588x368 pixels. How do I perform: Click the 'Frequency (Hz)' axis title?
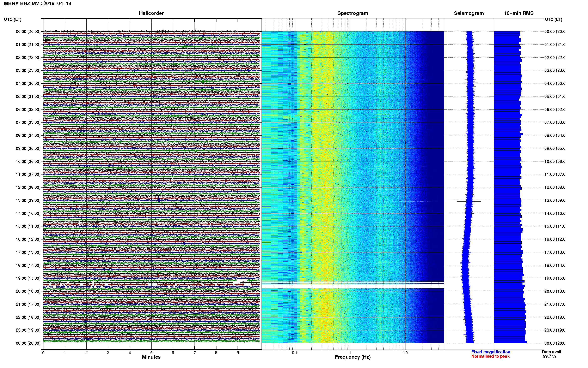coord(353,357)
